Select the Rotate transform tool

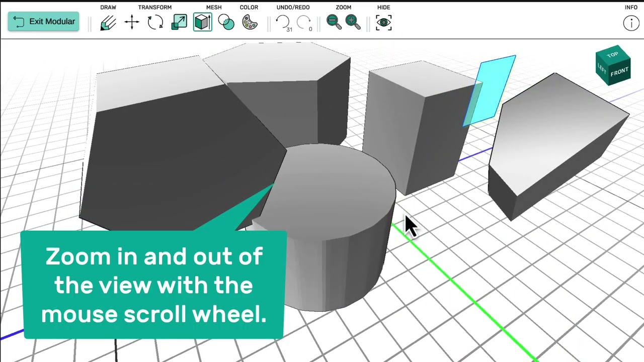point(155,22)
